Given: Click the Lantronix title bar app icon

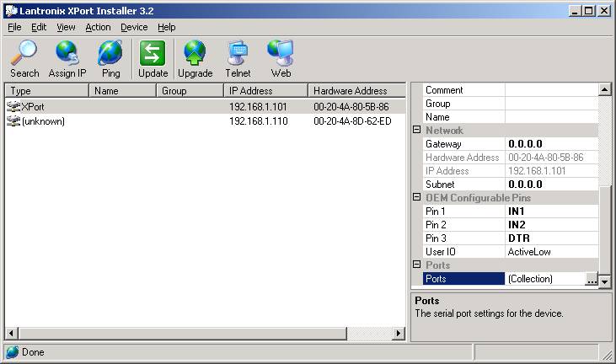Looking at the screenshot, I should coord(12,11).
